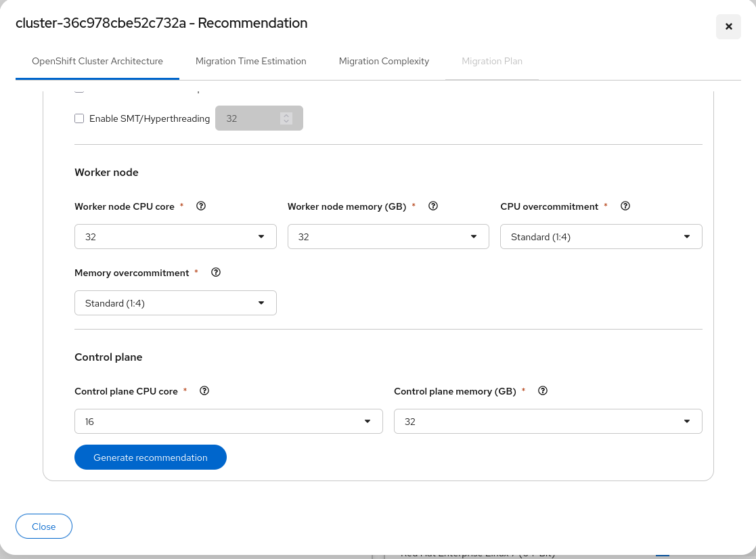Click the Close button
Image resolution: width=756 pixels, height=559 pixels.
[x=44, y=527]
